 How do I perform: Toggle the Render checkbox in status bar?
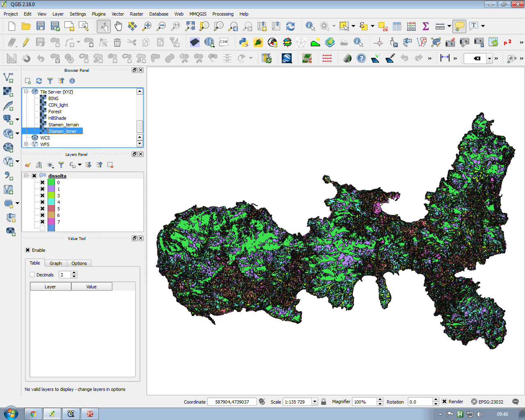click(x=444, y=402)
